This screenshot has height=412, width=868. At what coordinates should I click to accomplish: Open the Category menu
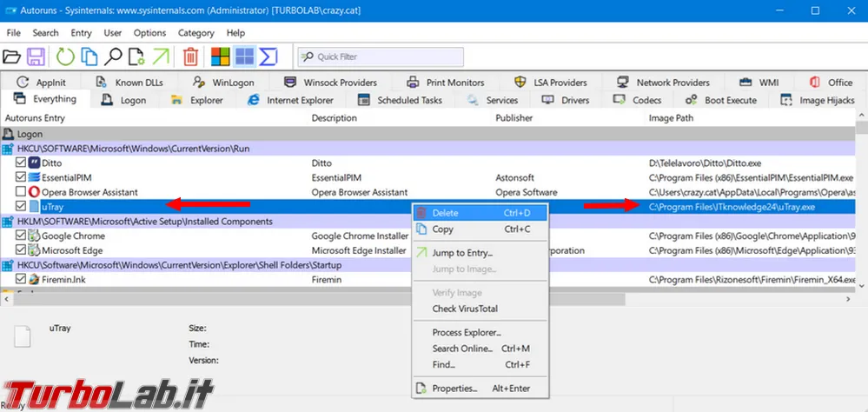tap(196, 33)
